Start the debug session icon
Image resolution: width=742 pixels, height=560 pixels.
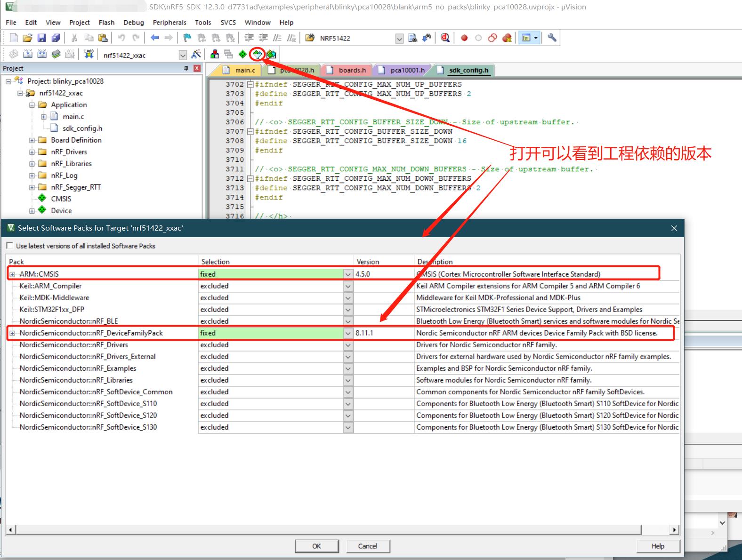[x=445, y=38]
